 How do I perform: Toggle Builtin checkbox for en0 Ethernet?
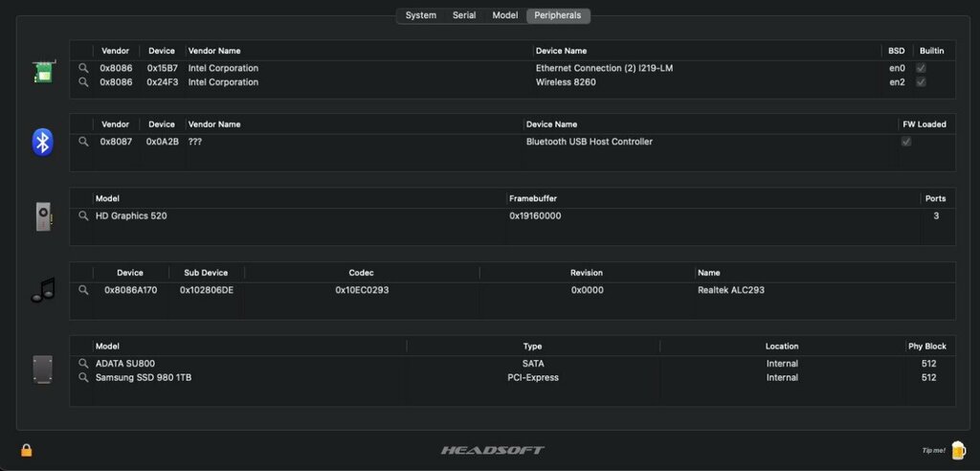[921, 68]
